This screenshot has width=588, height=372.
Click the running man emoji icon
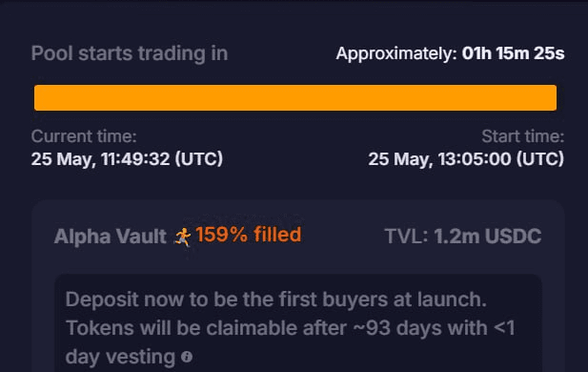pyautogui.click(x=183, y=237)
